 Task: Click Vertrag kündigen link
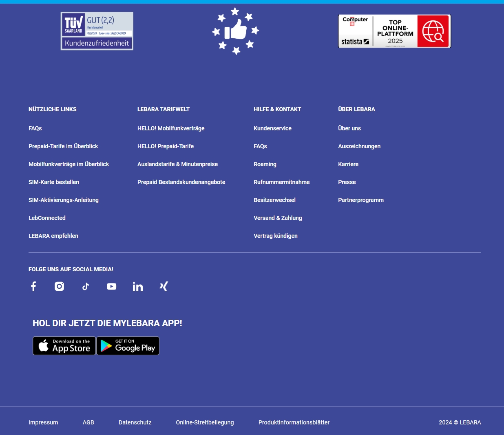tap(276, 236)
